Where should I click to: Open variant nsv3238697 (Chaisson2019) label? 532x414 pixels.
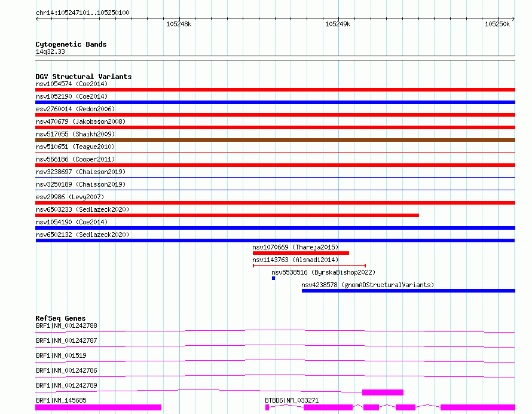[x=81, y=172]
